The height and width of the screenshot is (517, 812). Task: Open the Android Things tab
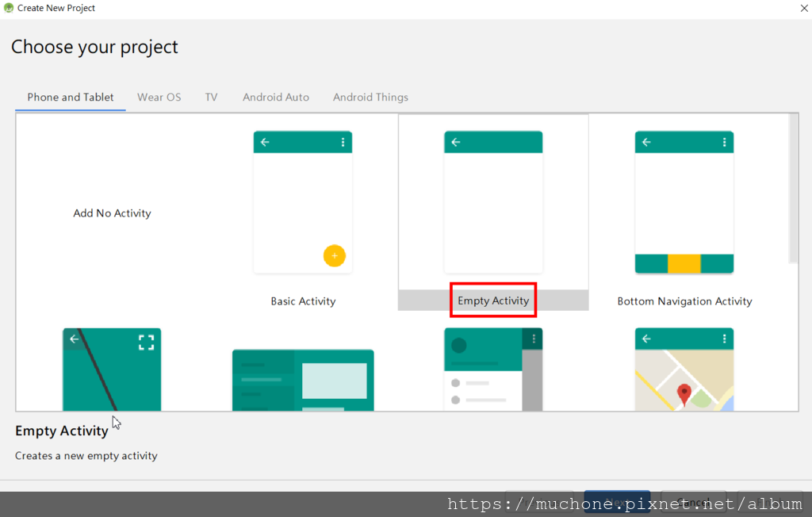coord(370,97)
